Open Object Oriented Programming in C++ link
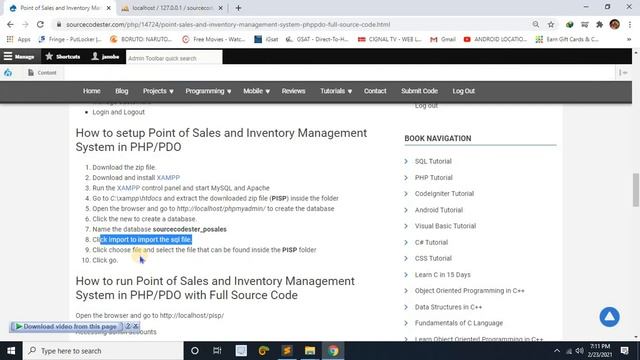Viewport: 640px width, 360px height. click(469, 291)
